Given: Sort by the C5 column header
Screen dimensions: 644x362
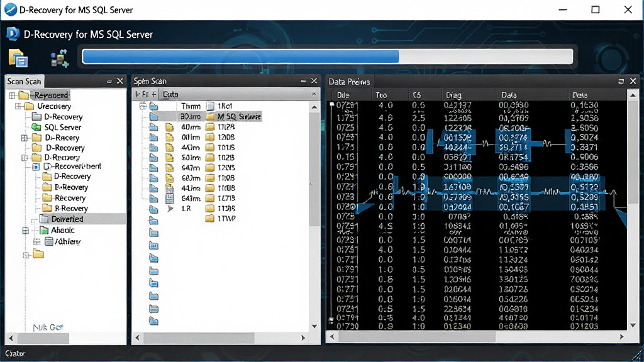Looking at the screenshot, I should (x=417, y=95).
